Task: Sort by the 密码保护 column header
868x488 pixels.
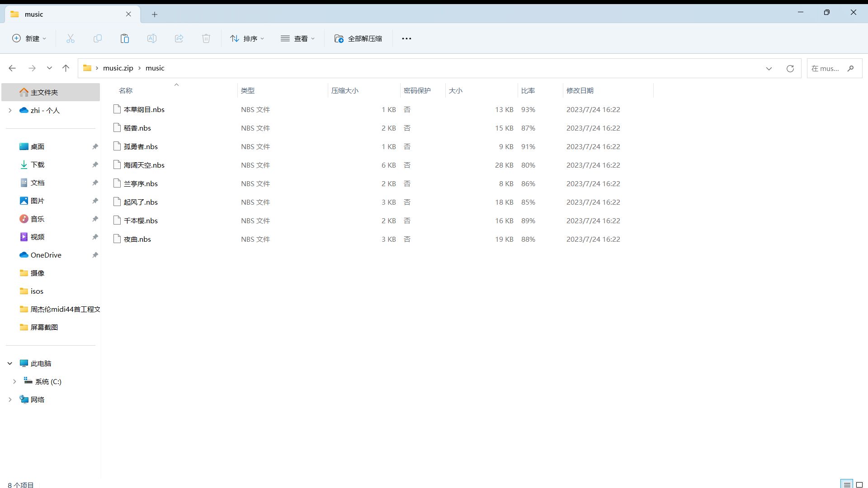Action: point(417,90)
